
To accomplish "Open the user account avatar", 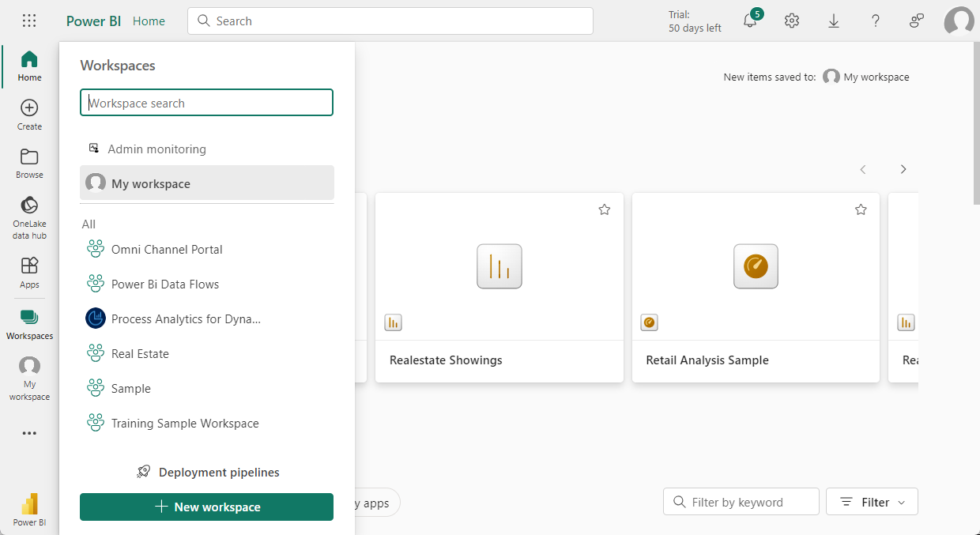I will (959, 21).
